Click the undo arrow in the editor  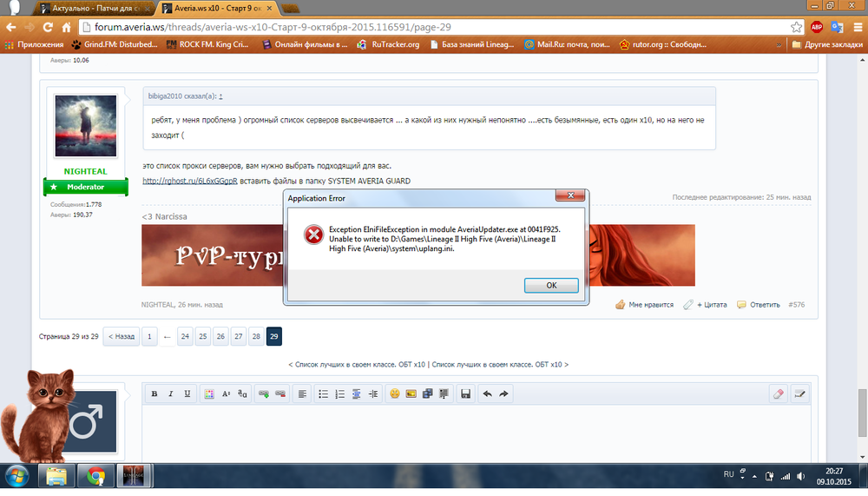pos(487,393)
